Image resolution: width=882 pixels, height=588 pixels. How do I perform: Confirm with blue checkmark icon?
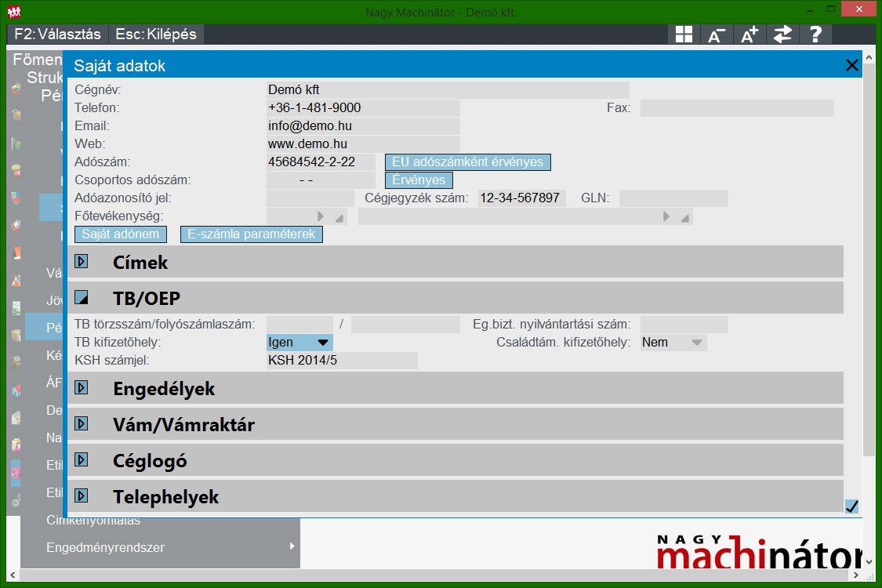(x=851, y=506)
